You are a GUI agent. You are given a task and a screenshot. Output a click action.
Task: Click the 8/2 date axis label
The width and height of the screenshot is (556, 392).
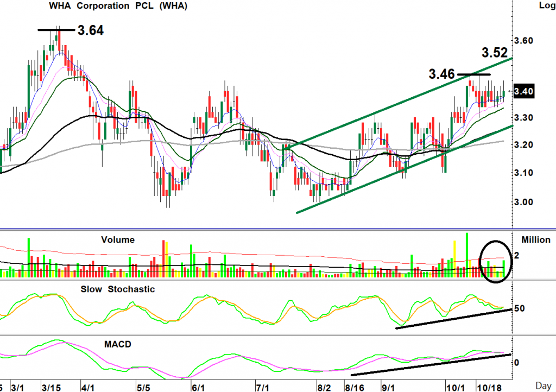pos(324,388)
